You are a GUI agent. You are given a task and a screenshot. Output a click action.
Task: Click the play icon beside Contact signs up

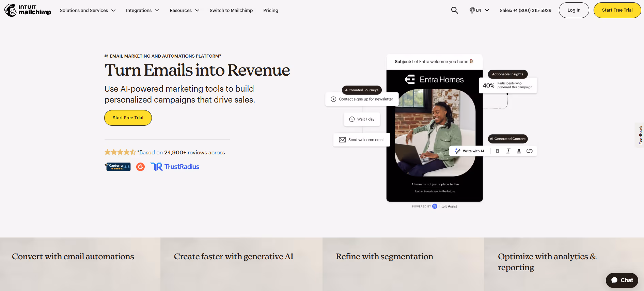coord(333,99)
